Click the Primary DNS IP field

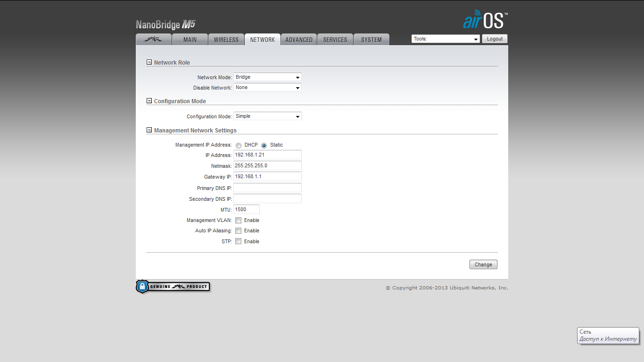[x=267, y=188]
